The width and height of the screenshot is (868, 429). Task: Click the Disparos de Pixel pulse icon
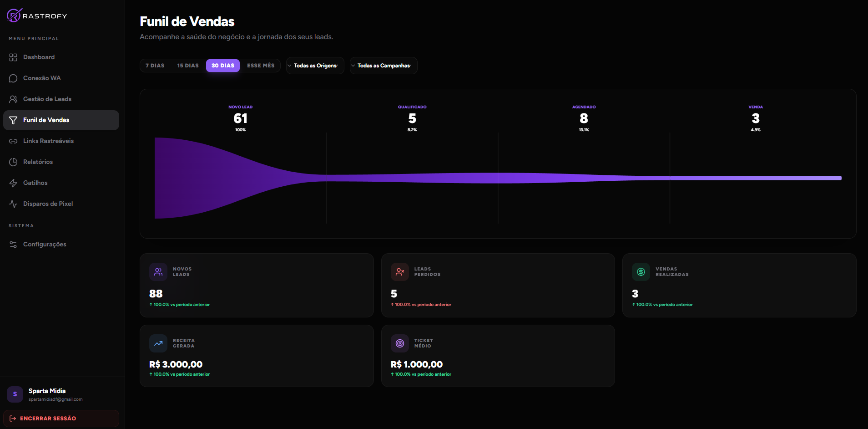coord(13,204)
